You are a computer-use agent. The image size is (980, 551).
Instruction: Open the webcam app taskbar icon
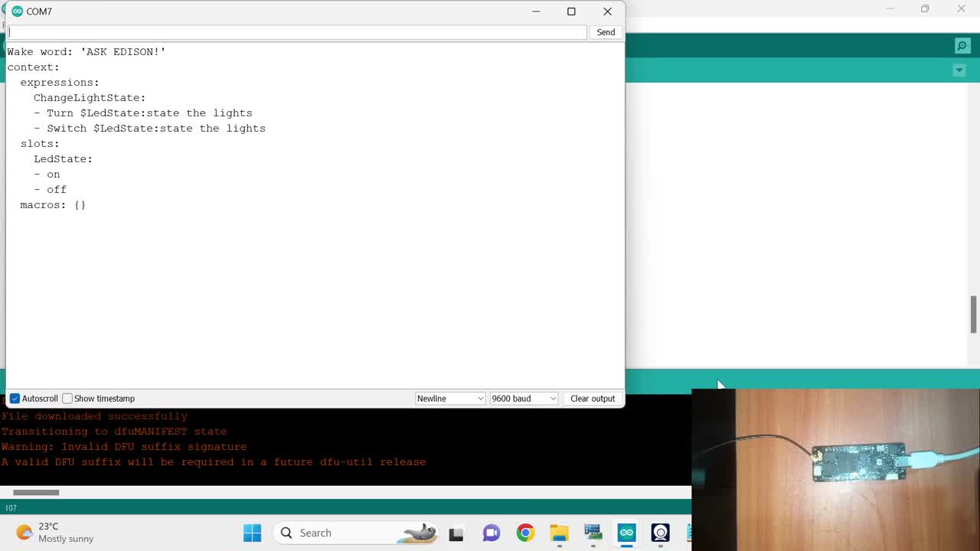pyautogui.click(x=660, y=533)
